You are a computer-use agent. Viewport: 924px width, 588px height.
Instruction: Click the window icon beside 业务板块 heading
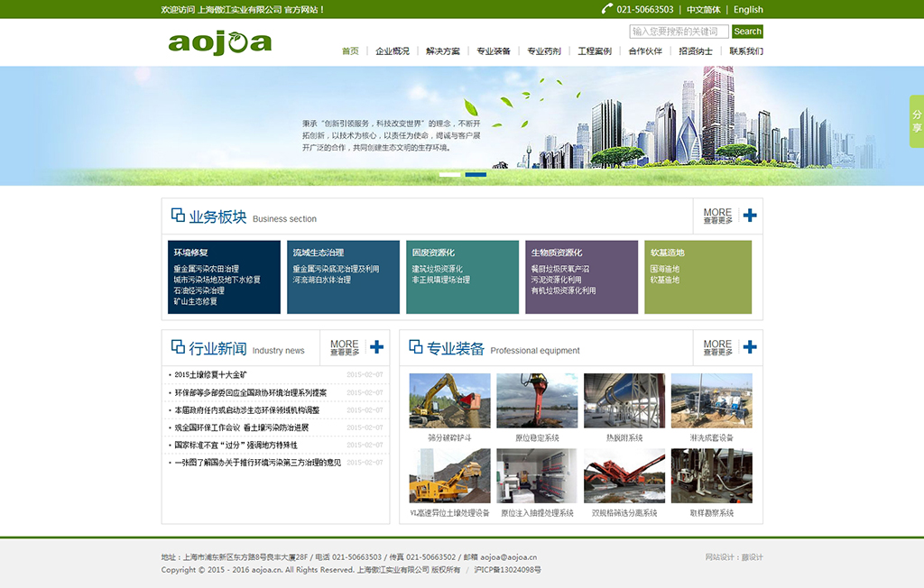coord(177,215)
